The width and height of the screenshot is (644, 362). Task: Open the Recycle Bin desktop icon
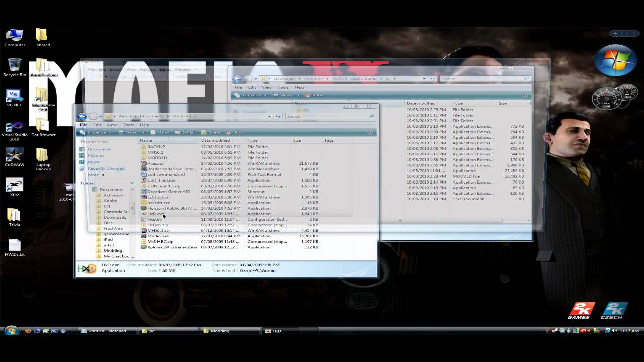pyautogui.click(x=15, y=68)
